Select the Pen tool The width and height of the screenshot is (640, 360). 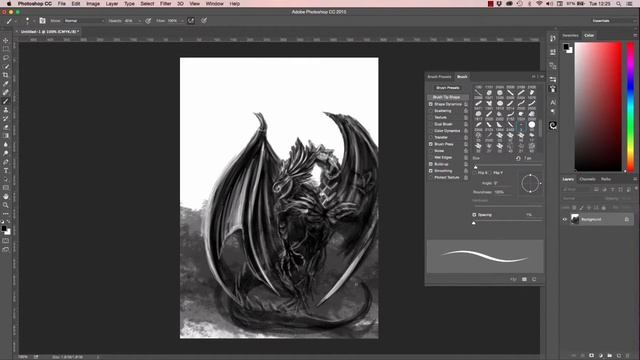pos(6,162)
